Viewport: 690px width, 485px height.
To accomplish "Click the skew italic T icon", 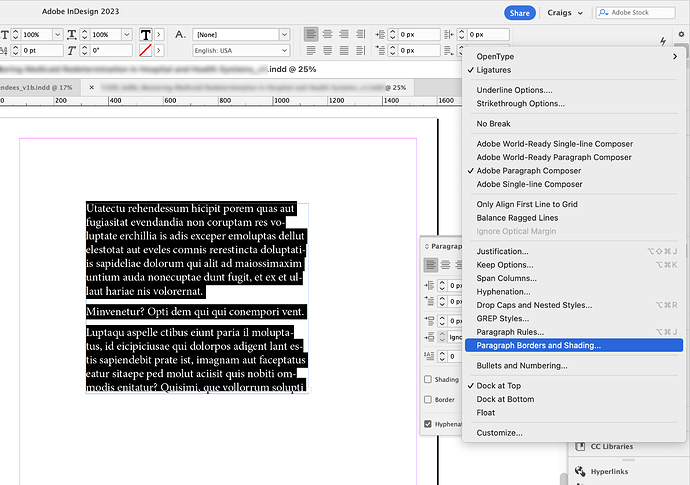I will click(x=71, y=51).
